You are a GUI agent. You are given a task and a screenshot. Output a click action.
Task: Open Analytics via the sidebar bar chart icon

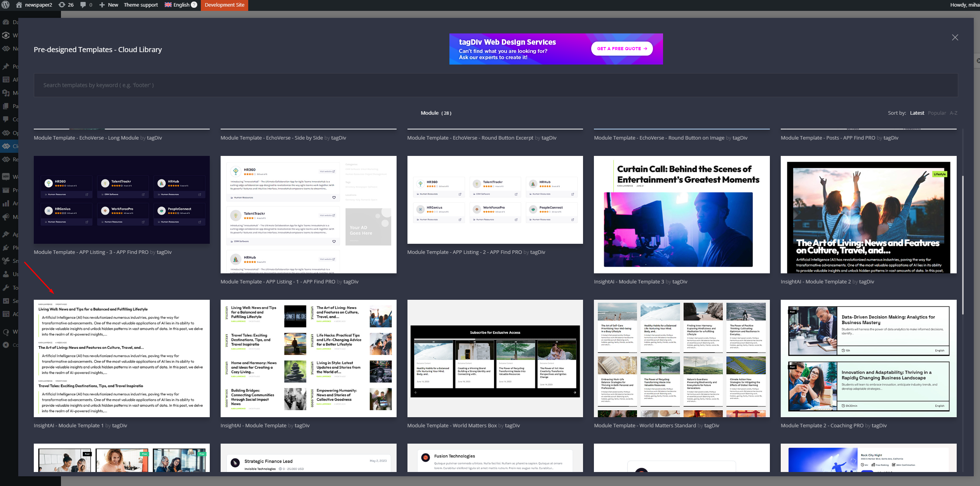[x=6, y=203]
